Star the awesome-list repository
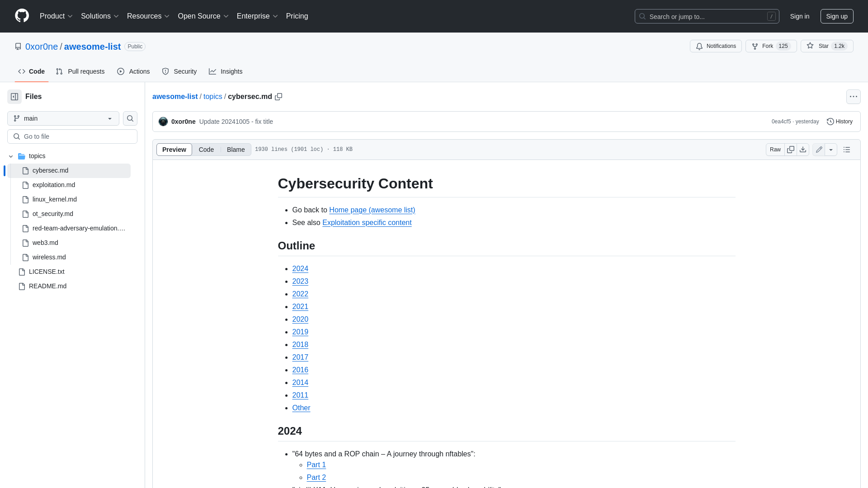 (x=827, y=46)
